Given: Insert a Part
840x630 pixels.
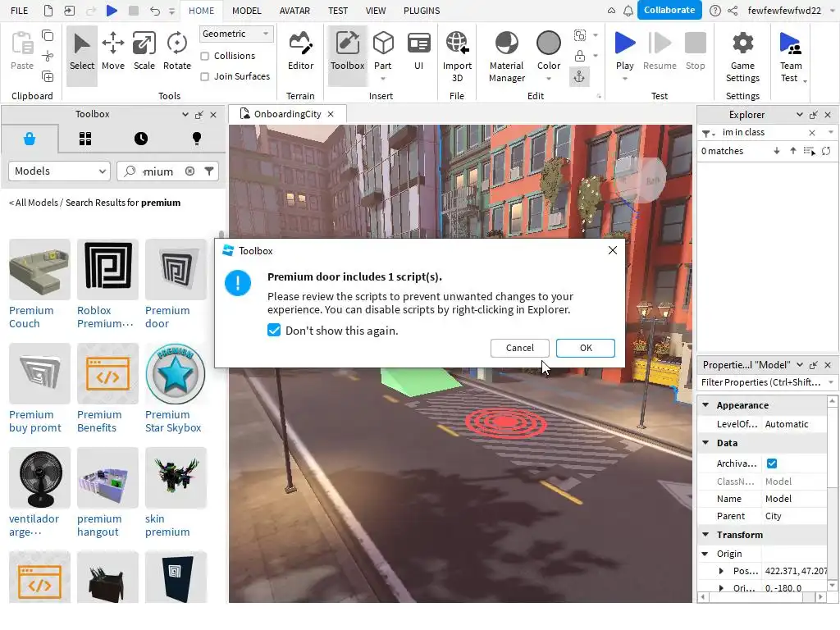Looking at the screenshot, I should (382, 48).
